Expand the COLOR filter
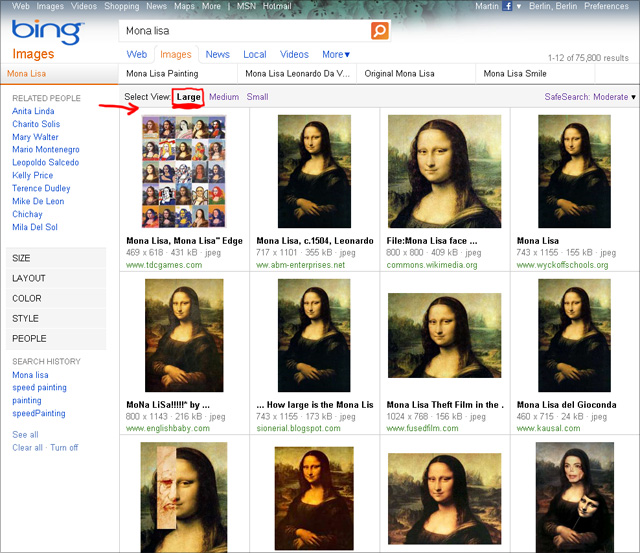This screenshot has height=553, width=640. tap(56, 298)
